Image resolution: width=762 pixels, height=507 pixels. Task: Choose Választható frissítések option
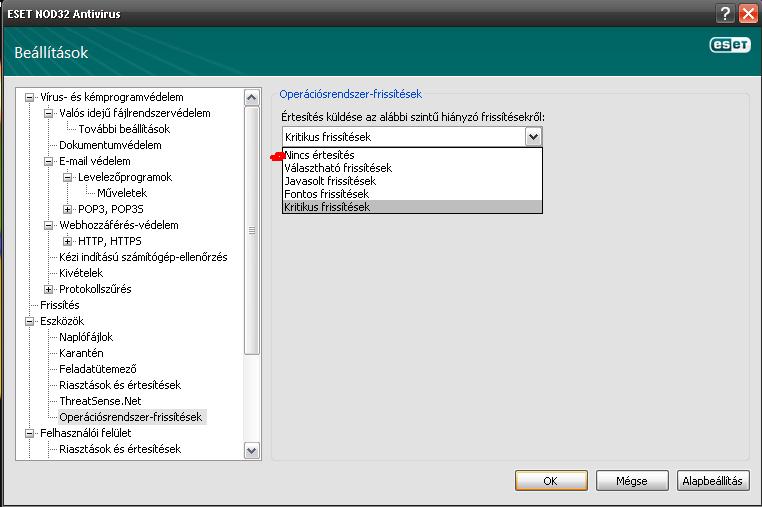pyautogui.click(x=412, y=168)
